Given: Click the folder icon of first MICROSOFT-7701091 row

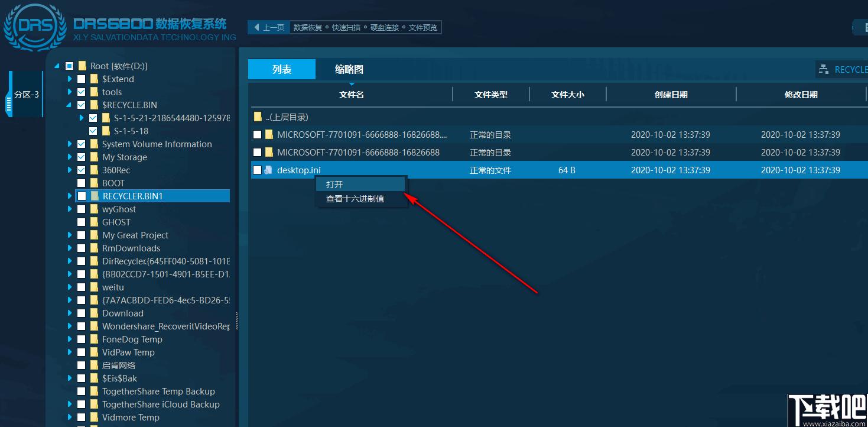Looking at the screenshot, I should click(269, 135).
